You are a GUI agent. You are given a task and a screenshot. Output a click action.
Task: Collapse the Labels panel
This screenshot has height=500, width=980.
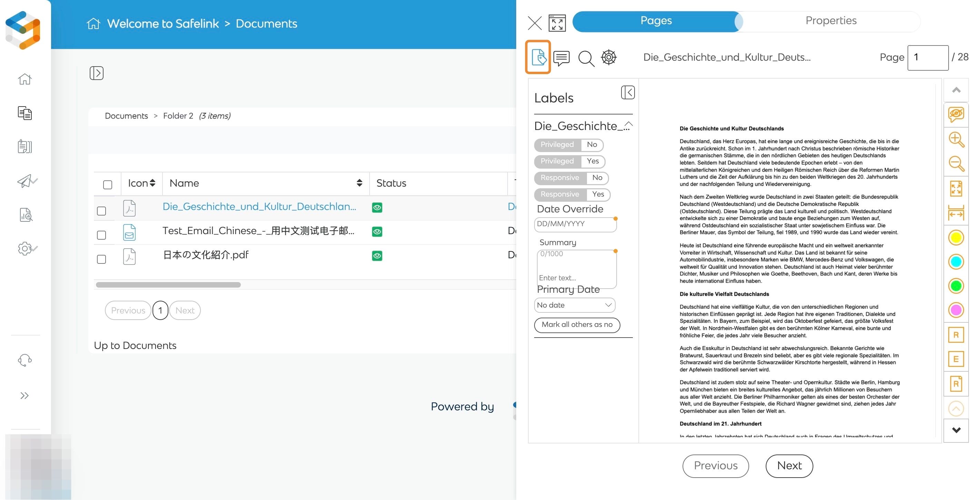627,92
